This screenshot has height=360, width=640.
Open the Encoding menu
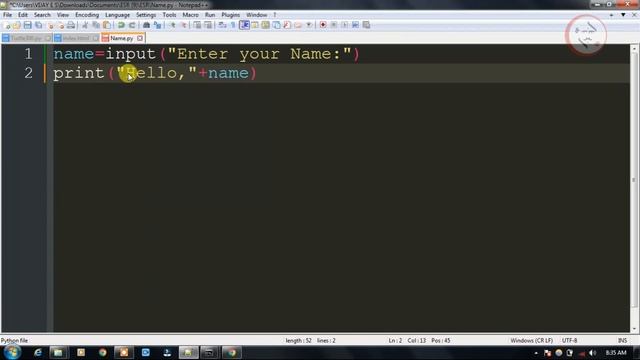click(x=87, y=15)
